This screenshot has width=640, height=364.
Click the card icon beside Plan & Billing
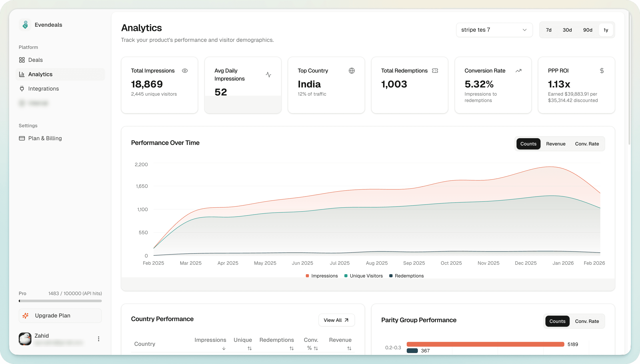[22, 138]
